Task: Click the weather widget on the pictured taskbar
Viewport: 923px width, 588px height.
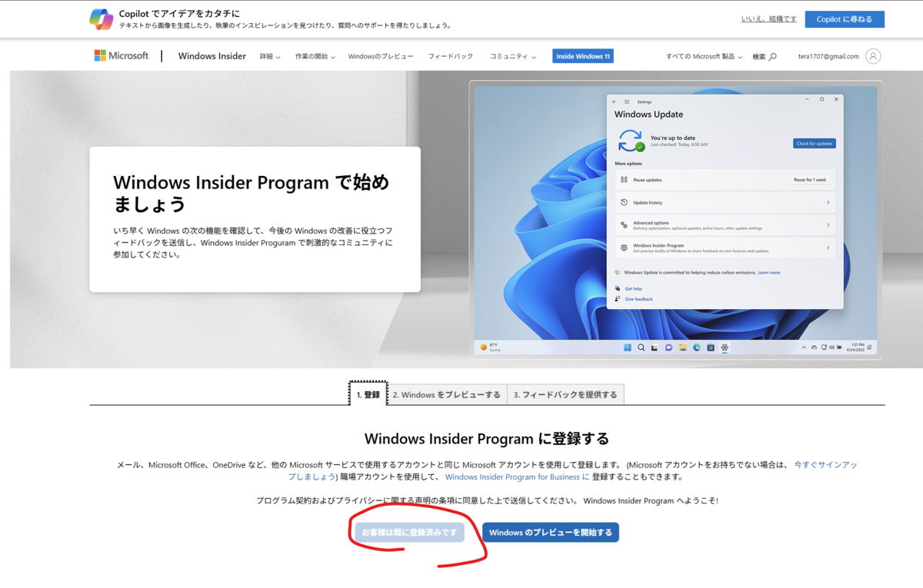Action: tap(489, 347)
